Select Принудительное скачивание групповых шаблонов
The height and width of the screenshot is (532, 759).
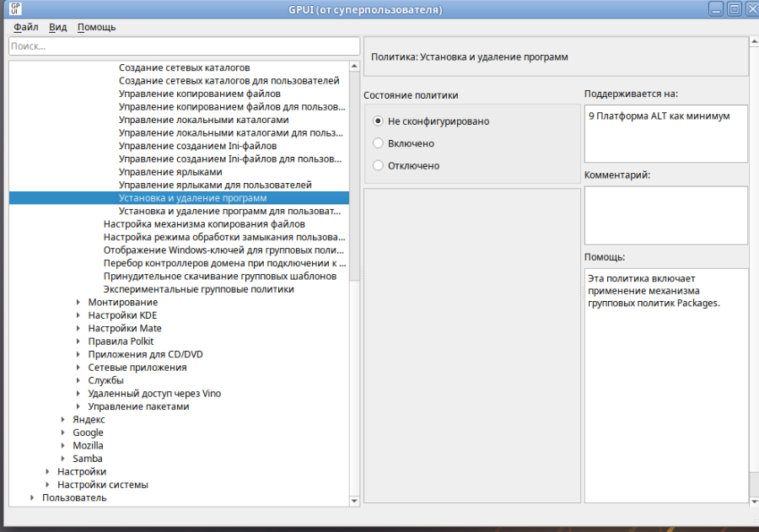click(220, 276)
